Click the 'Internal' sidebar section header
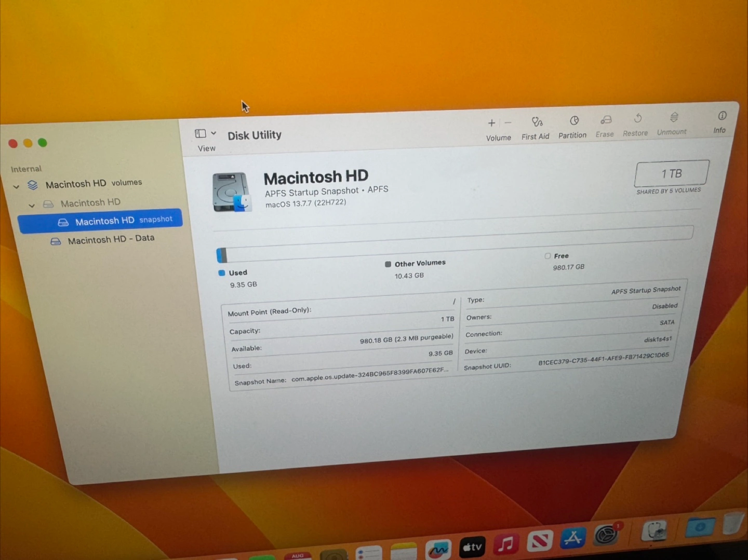The width and height of the screenshot is (748, 560). click(x=26, y=169)
